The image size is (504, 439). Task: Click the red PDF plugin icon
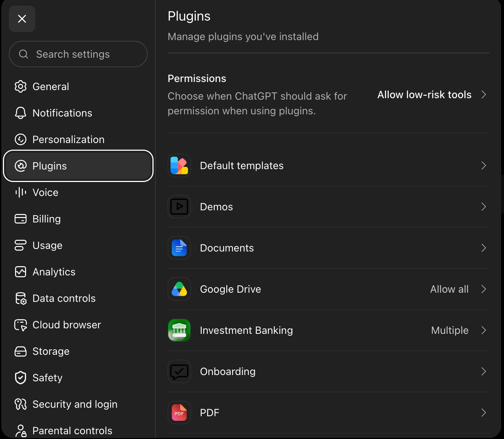point(179,413)
